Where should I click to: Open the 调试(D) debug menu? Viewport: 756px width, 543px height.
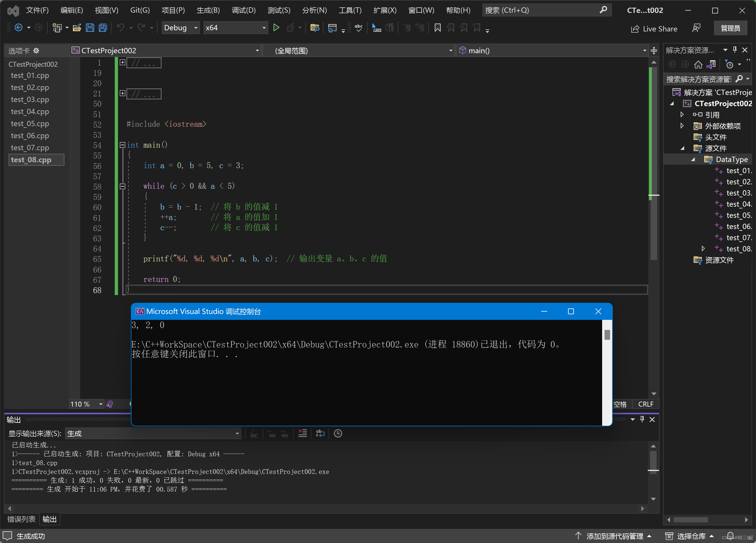click(x=243, y=10)
